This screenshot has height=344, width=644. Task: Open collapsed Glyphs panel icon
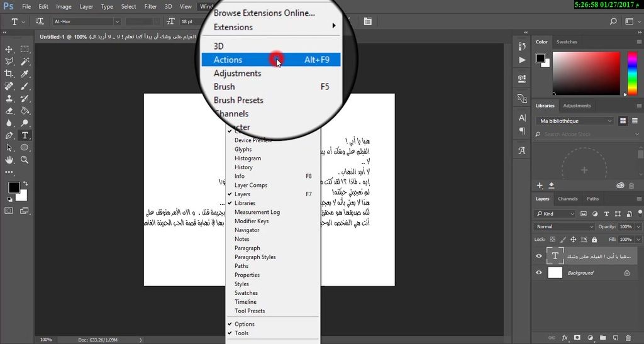(x=522, y=151)
